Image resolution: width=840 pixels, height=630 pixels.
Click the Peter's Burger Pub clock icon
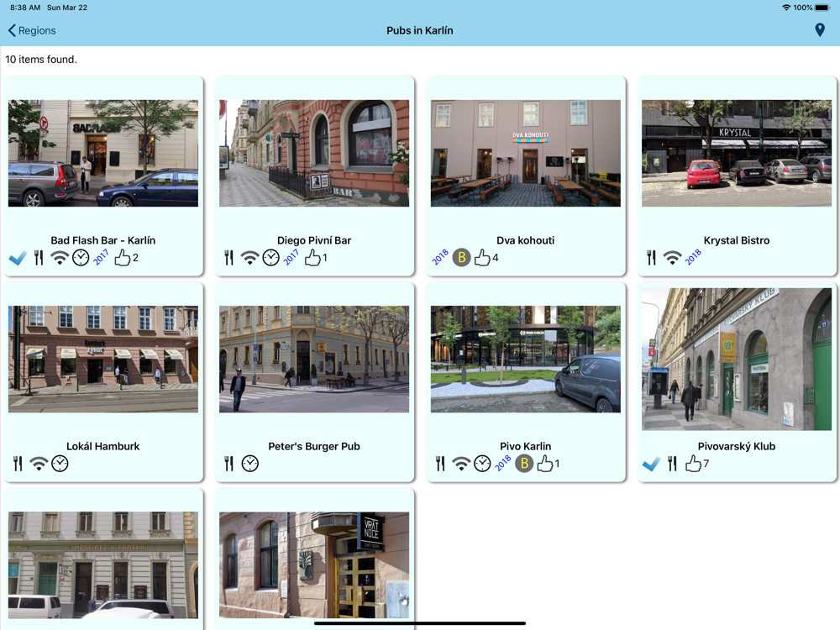250,464
